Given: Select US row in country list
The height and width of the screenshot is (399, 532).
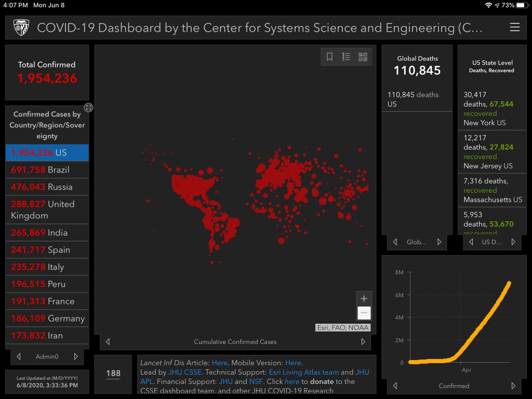Looking at the screenshot, I should [x=47, y=153].
